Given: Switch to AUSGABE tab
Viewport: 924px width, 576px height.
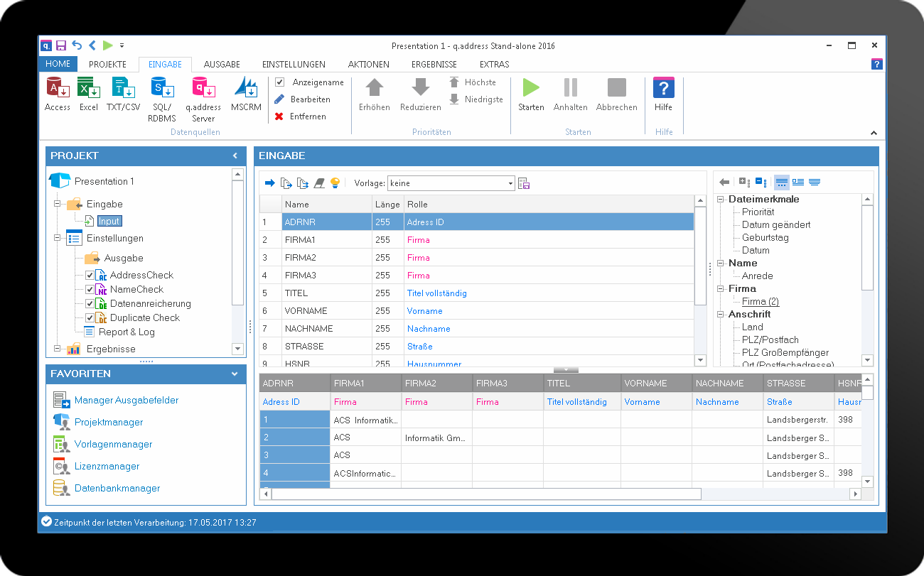Looking at the screenshot, I should [222, 65].
